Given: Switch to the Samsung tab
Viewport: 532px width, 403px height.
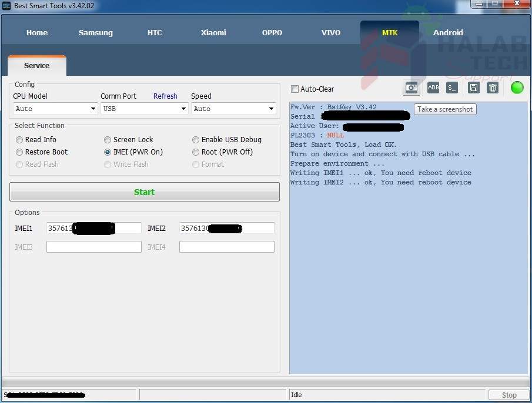Looking at the screenshot, I should 96,32.
